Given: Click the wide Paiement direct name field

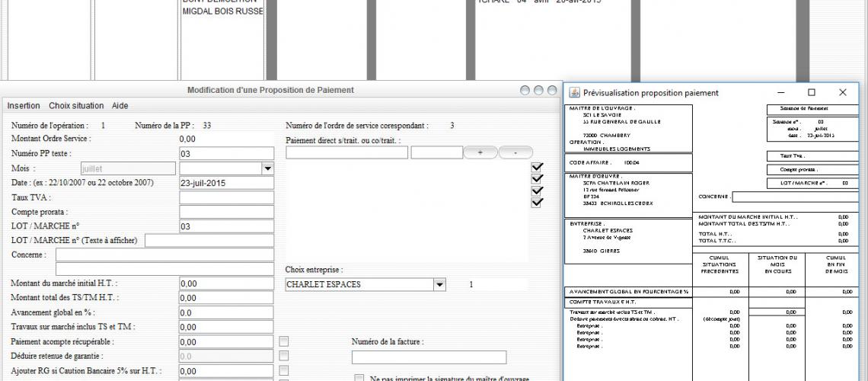Looking at the screenshot, I should click(x=347, y=152).
